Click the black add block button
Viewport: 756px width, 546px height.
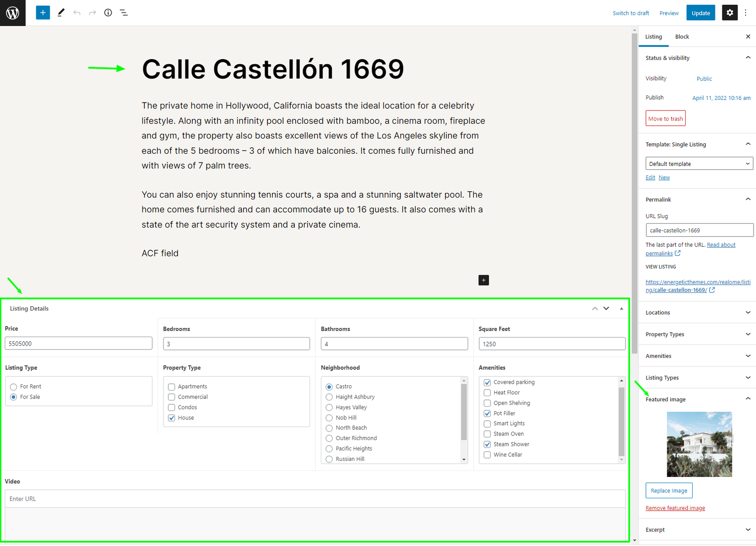pos(483,280)
